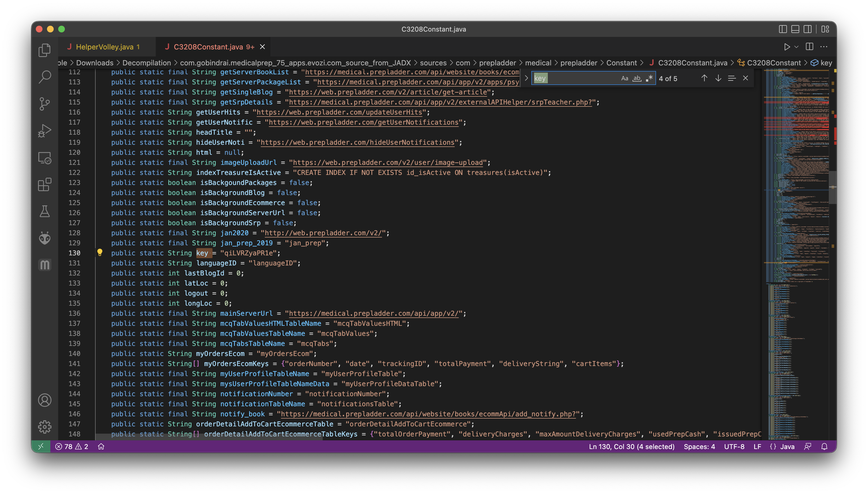Customize layout from title bar icon
Viewport: 868px width, 494px height.
(x=825, y=29)
